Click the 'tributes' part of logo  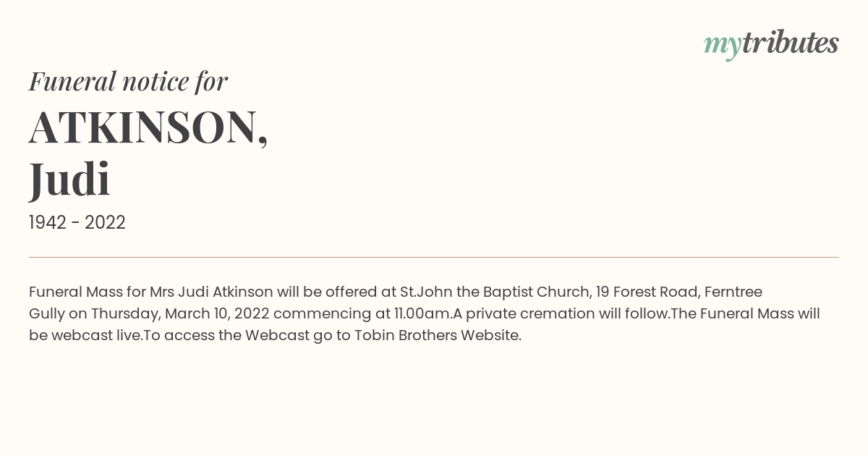pos(791,43)
